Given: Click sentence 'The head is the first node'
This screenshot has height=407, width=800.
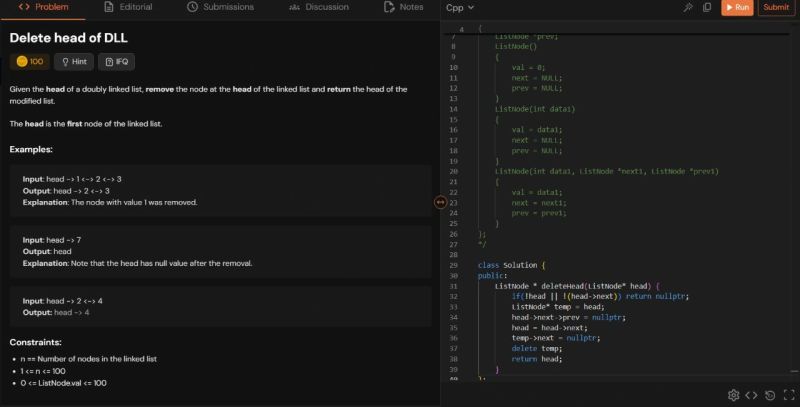Looking at the screenshot, I should coord(86,123).
